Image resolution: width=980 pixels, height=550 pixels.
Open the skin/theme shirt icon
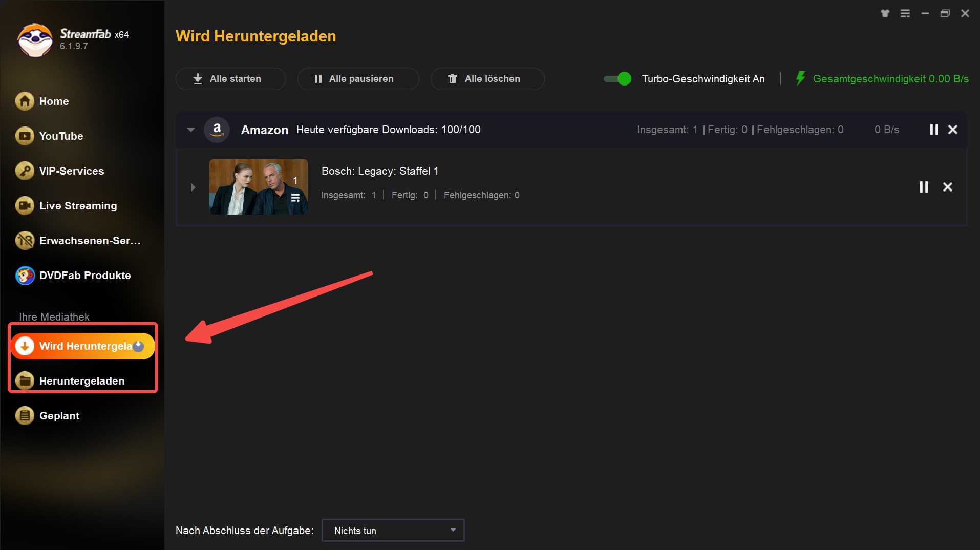click(885, 13)
